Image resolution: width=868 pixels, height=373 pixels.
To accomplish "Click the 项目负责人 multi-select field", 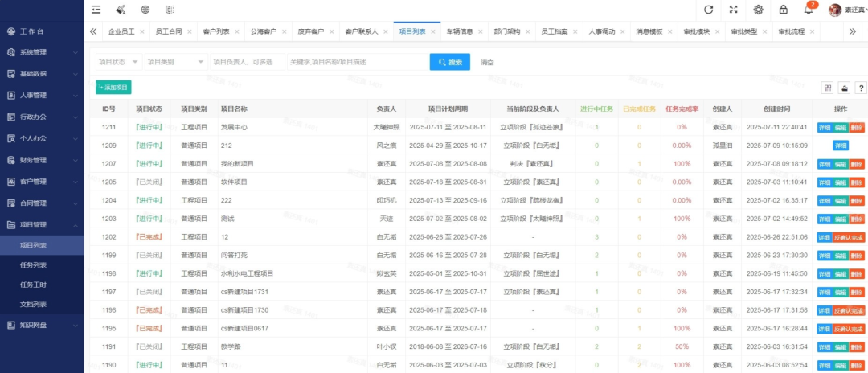I will tap(248, 62).
